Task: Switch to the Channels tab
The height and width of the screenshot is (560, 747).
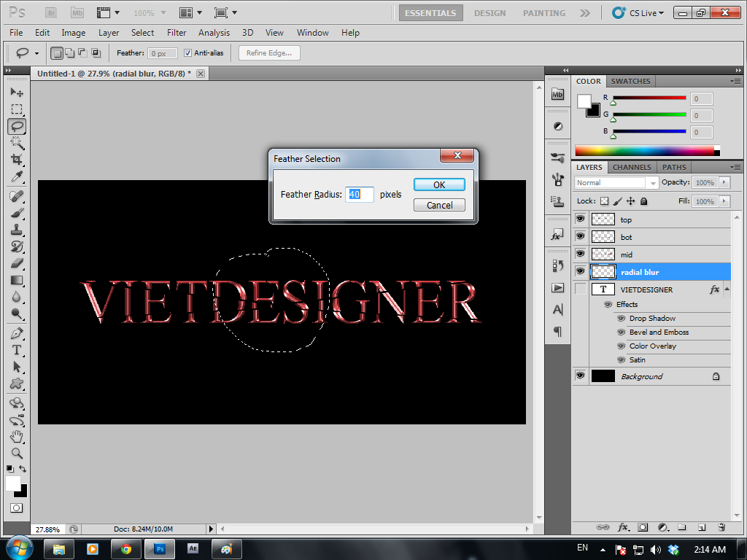Action: click(632, 168)
